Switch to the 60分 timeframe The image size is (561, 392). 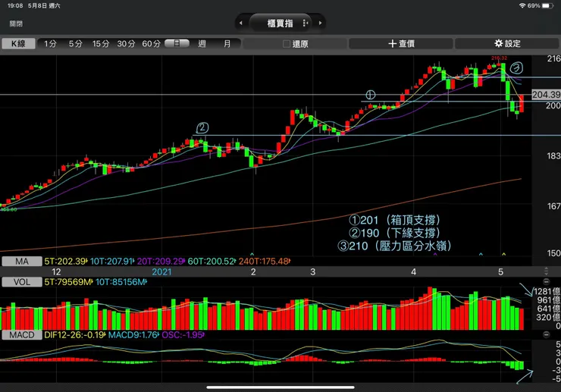(x=152, y=44)
